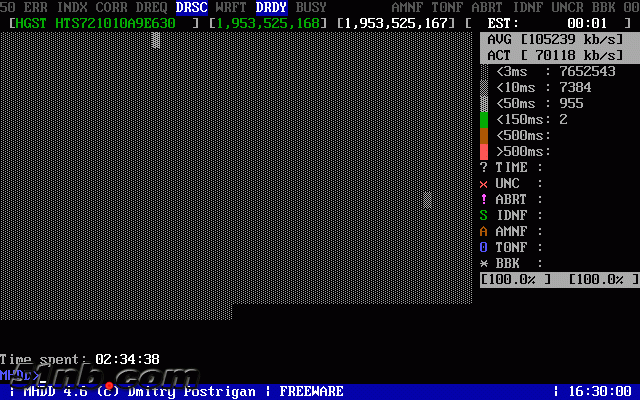Click the ACT 70118 kb/s readout

point(555,56)
